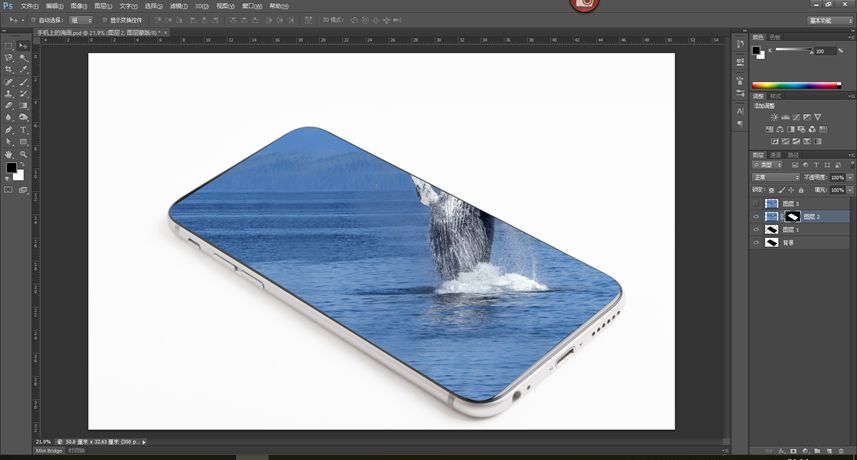Image resolution: width=857 pixels, height=460 pixels.
Task: Expand the opacity 100% dropdown arrow
Action: 850,178
